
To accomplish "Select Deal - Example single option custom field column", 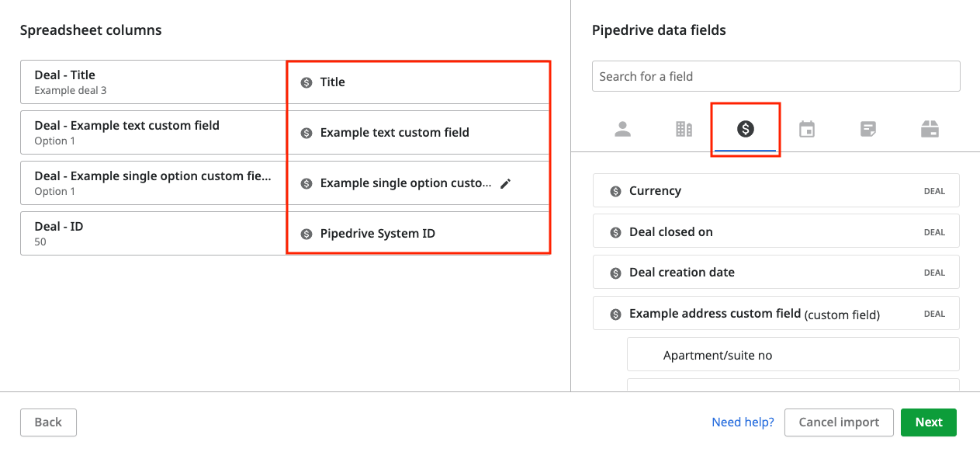I will tap(154, 183).
